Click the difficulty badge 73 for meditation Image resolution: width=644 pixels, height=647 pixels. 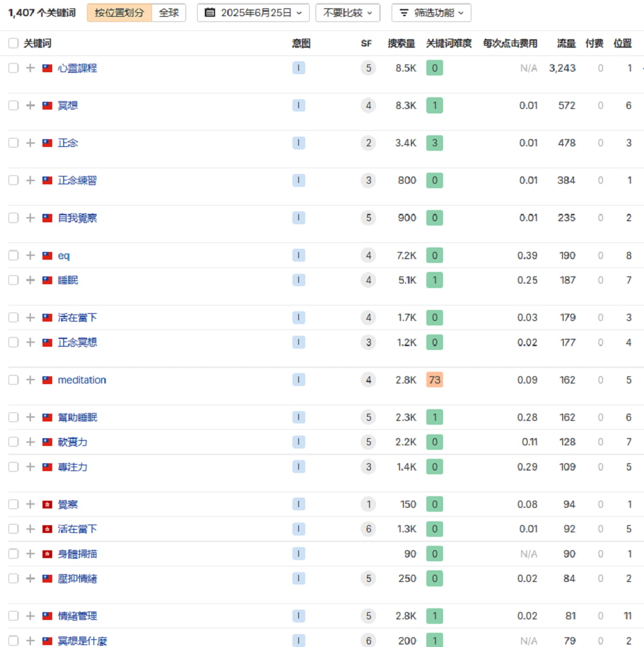coord(435,380)
